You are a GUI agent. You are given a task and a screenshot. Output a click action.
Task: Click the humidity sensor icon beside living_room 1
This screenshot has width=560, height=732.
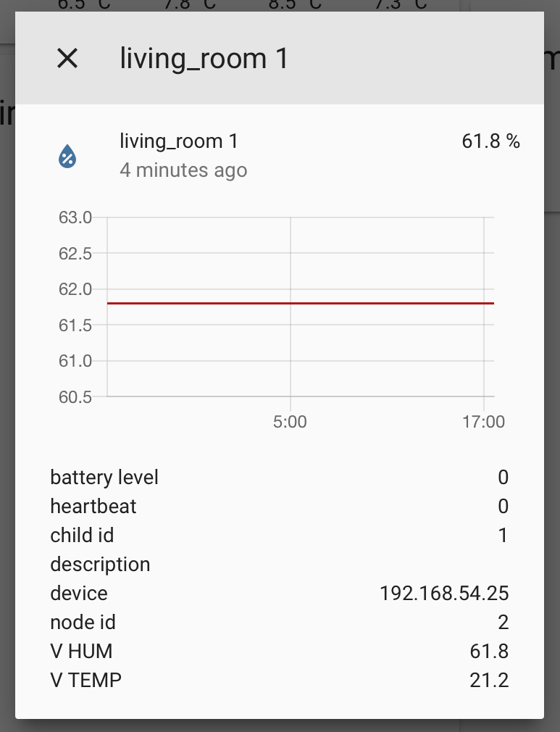pyautogui.click(x=67, y=155)
